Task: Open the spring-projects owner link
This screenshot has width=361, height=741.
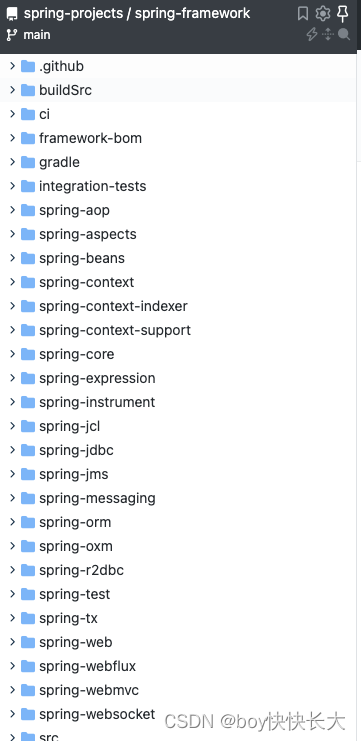Action: pos(73,13)
